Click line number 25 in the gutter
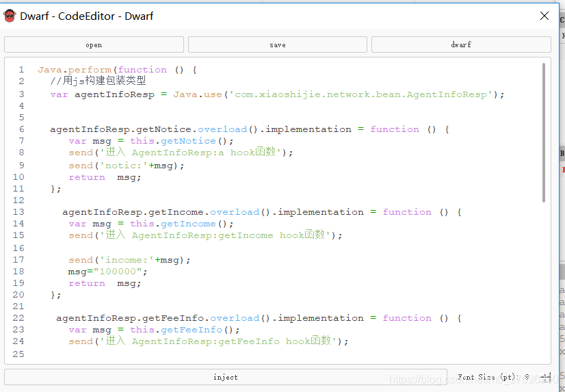Image resolution: width=565 pixels, height=392 pixels. (x=18, y=354)
